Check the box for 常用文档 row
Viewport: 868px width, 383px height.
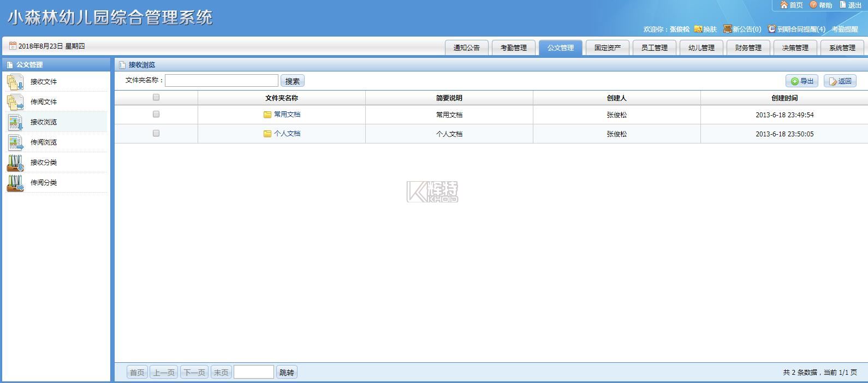click(x=156, y=115)
